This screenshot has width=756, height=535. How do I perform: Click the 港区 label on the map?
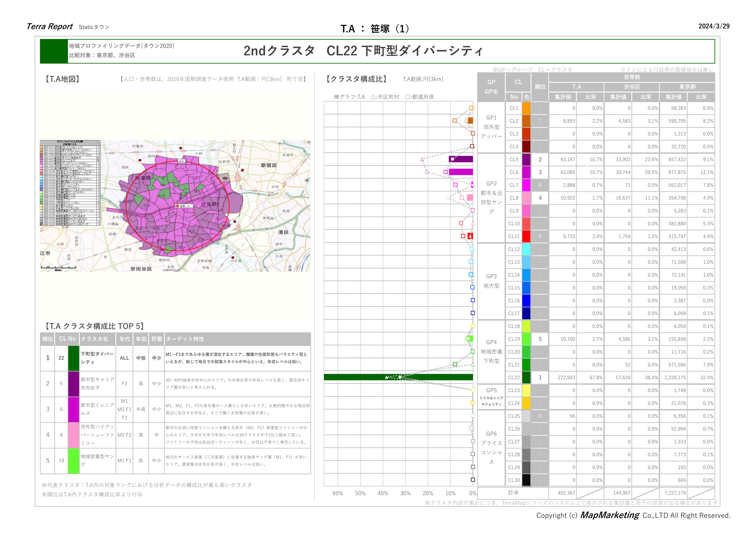(283, 232)
